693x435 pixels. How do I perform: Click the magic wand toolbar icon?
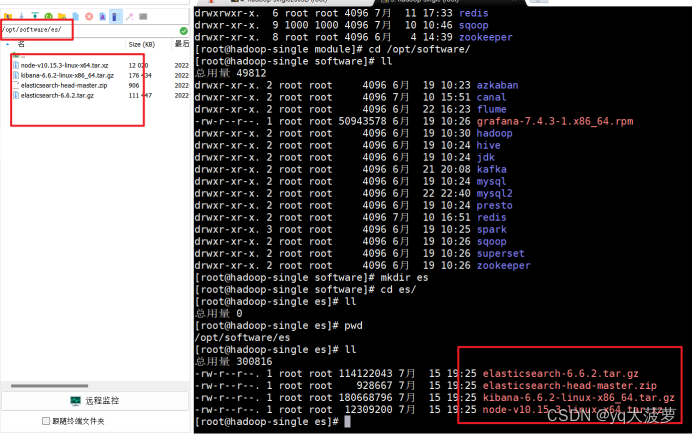point(129,17)
